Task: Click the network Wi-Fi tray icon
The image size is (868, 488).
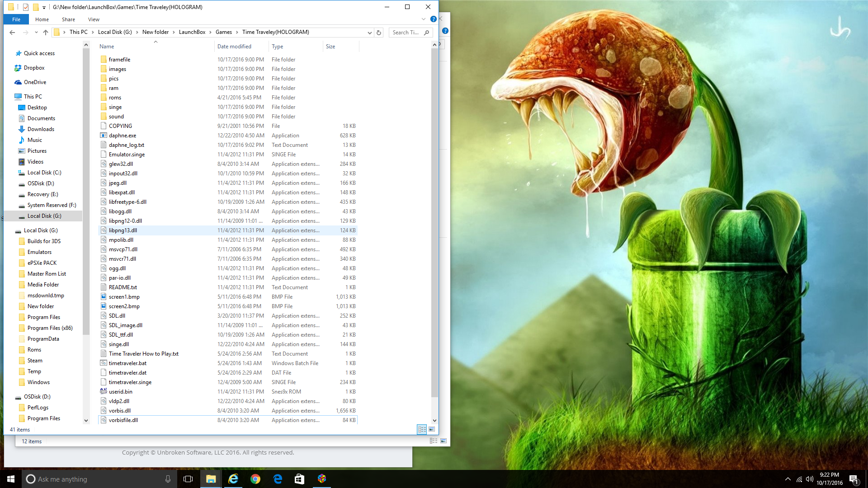Action: [799, 479]
